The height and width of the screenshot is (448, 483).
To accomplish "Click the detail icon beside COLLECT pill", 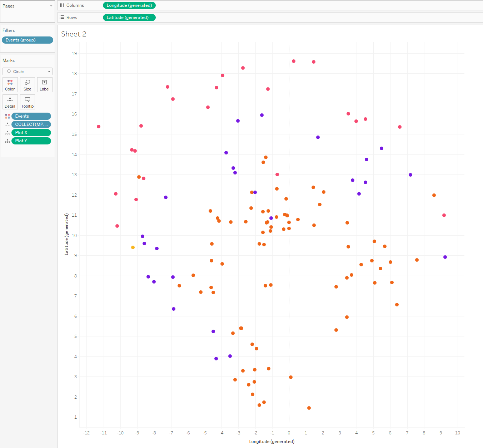I will click(x=8, y=124).
